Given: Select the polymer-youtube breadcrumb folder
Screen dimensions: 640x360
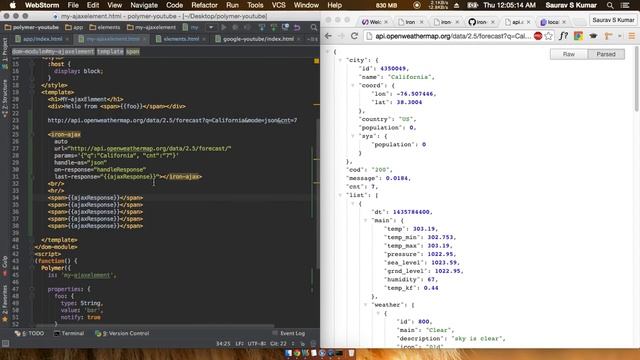Looking at the screenshot, I should [31, 27].
